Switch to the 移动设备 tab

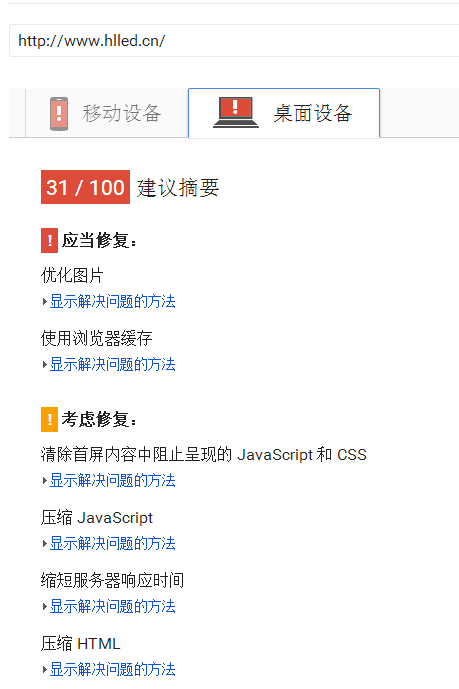coord(107,113)
